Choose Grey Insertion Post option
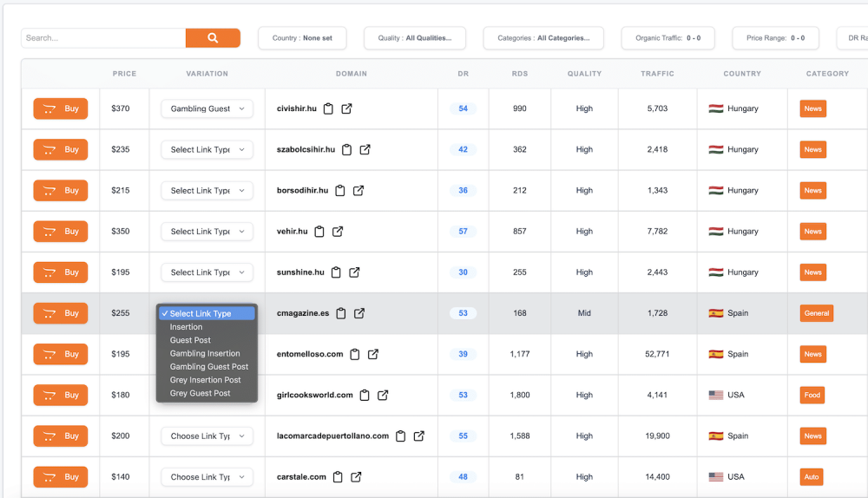Screen dimensions: 868x498 coord(206,380)
